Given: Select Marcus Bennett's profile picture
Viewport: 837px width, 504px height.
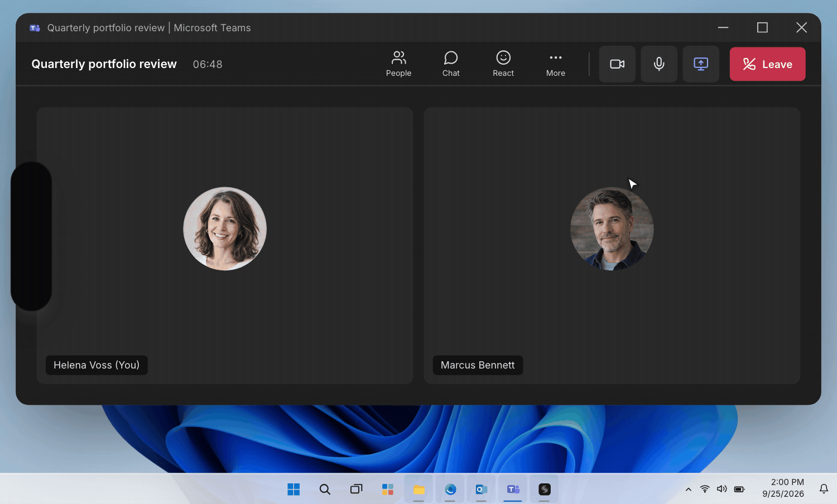Looking at the screenshot, I should pos(612,229).
